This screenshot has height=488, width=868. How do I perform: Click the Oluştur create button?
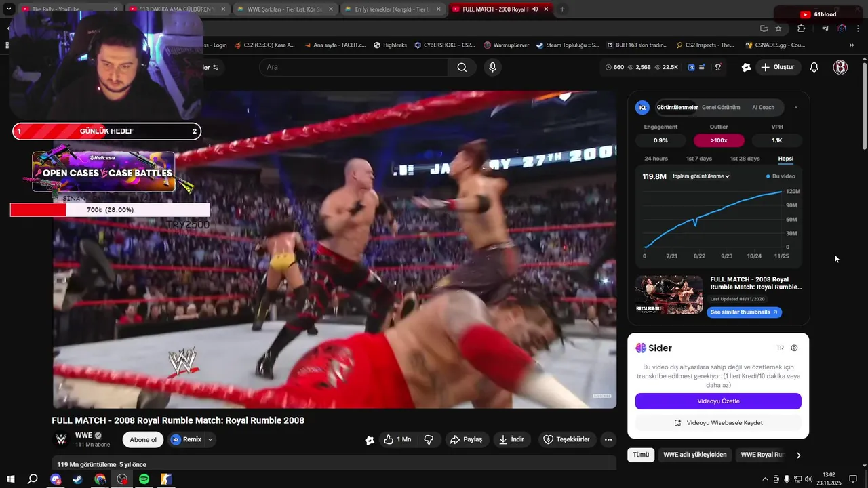click(x=777, y=67)
